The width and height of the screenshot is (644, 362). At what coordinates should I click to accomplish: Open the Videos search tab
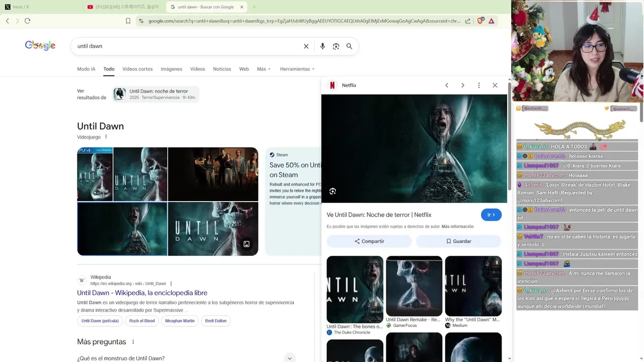tap(197, 69)
